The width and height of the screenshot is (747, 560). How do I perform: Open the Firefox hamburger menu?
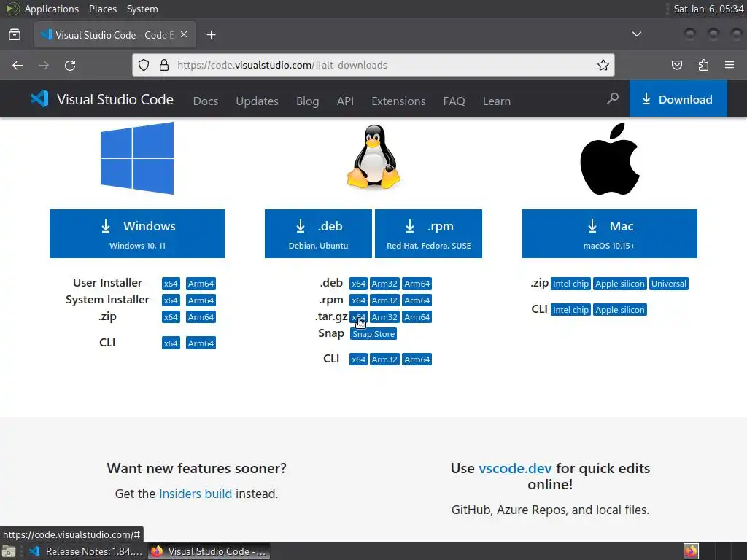[x=729, y=65]
